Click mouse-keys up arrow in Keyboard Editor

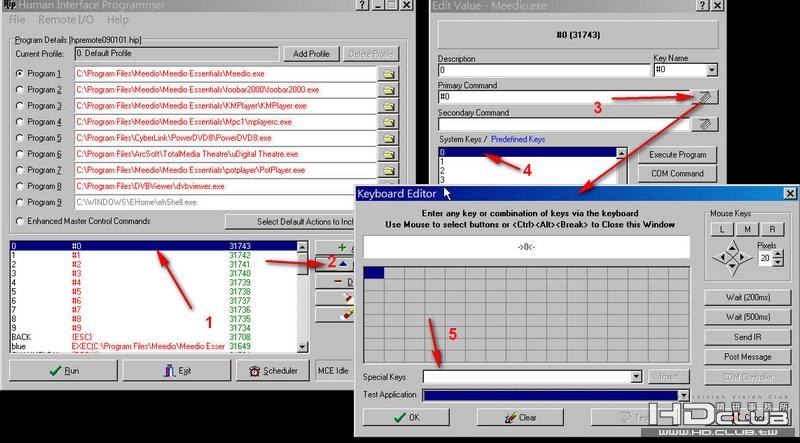pyautogui.click(x=733, y=247)
